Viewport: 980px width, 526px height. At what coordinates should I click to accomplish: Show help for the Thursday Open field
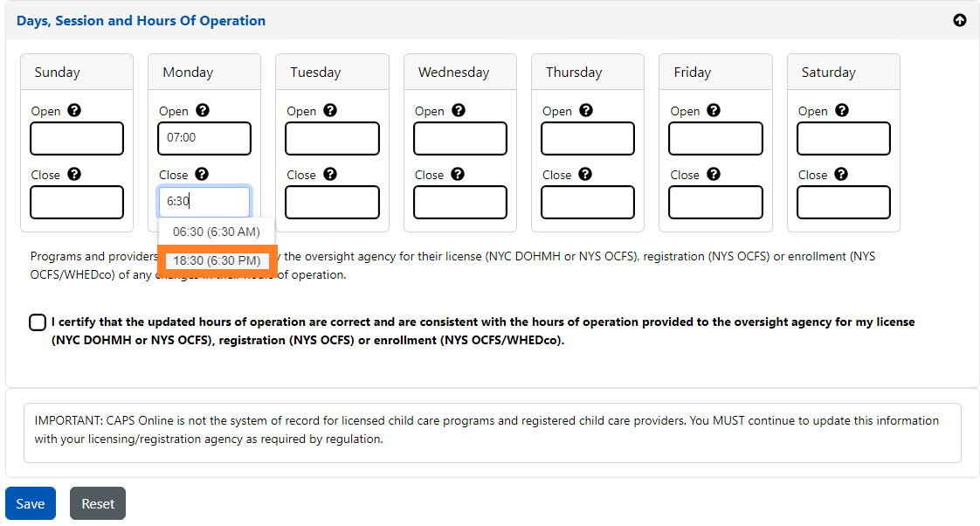tap(586, 111)
